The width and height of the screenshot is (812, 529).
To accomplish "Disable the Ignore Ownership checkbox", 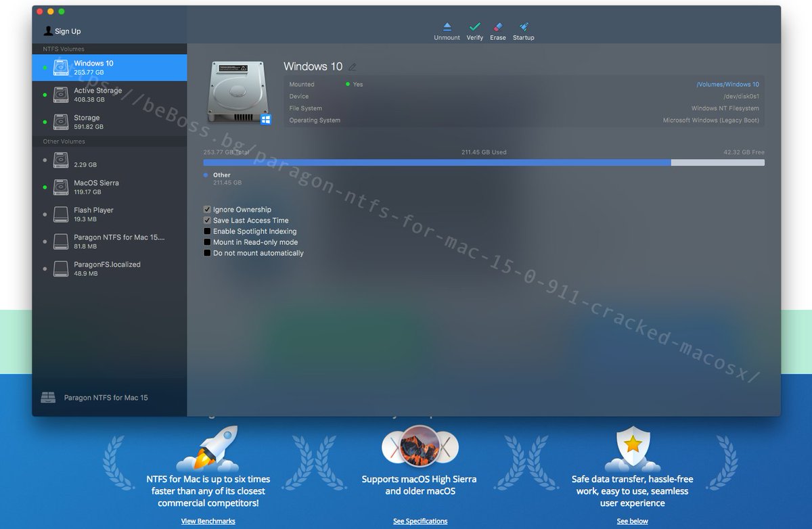I will [207, 210].
